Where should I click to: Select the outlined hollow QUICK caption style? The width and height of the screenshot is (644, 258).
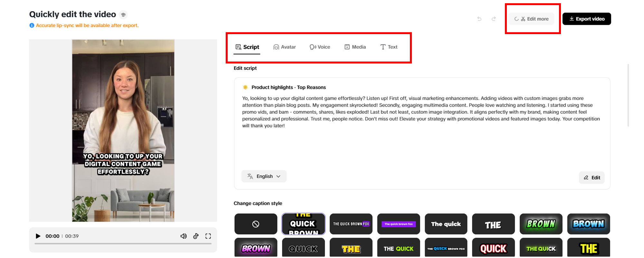tap(303, 247)
